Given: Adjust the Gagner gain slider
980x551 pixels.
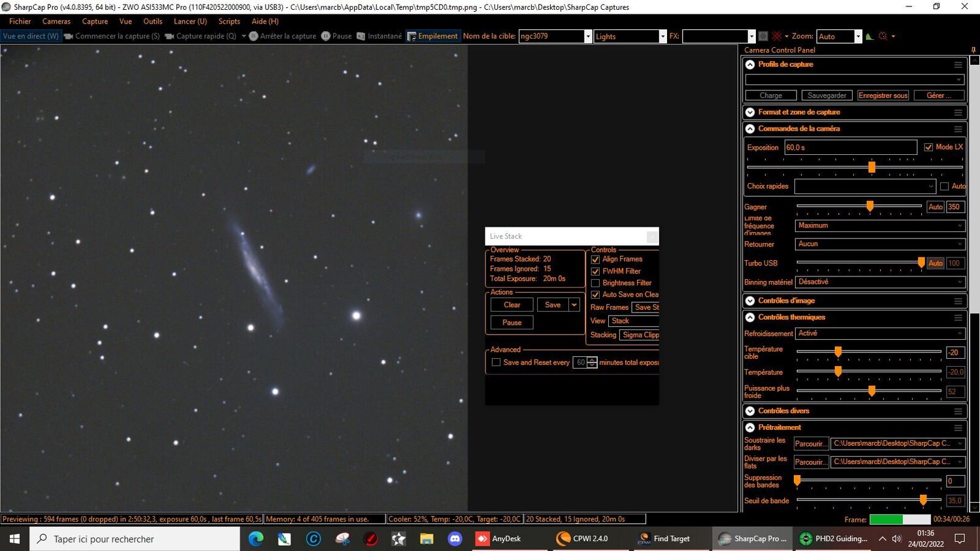Looking at the screenshot, I should (x=870, y=206).
